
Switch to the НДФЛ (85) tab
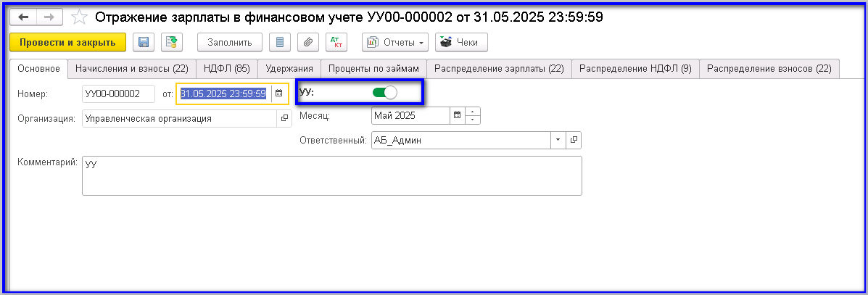click(x=226, y=69)
